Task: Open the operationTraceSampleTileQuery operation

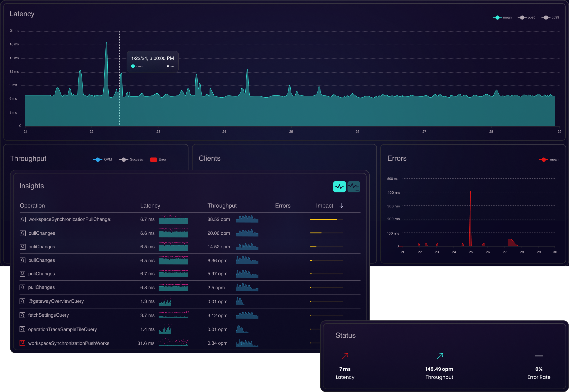Action: (x=62, y=329)
